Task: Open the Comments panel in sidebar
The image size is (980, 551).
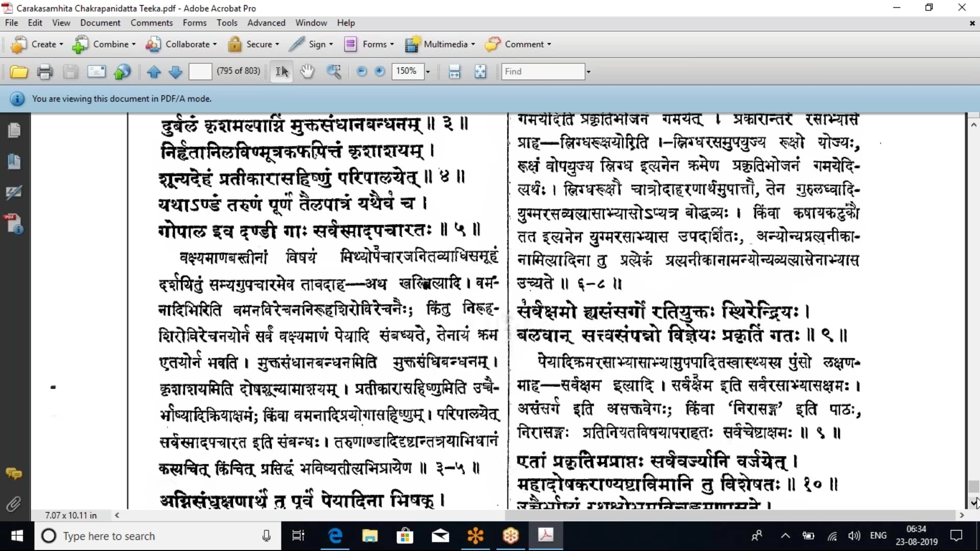Action: (x=14, y=473)
